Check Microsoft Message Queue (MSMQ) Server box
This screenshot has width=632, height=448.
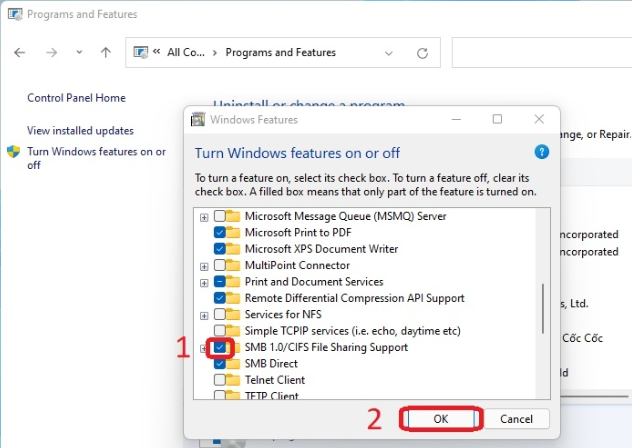tap(220, 216)
